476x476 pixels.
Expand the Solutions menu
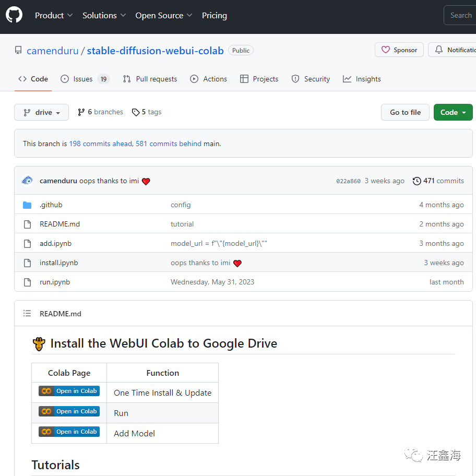pyautogui.click(x=104, y=16)
